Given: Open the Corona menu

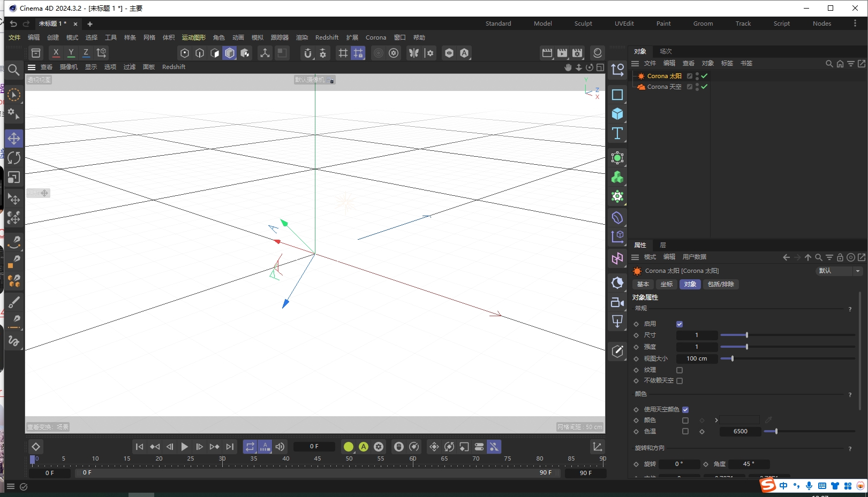Looking at the screenshot, I should tap(376, 37).
